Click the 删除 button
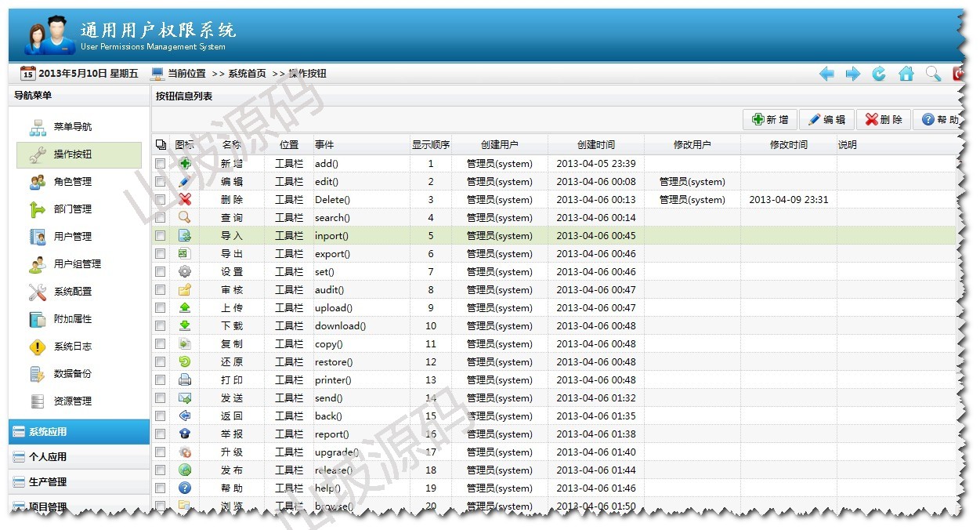 883,120
